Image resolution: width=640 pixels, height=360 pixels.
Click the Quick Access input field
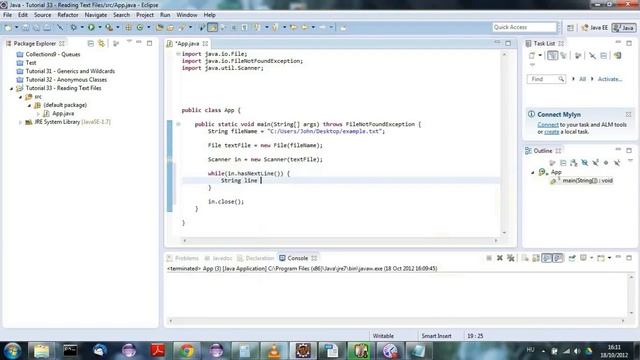524,27
